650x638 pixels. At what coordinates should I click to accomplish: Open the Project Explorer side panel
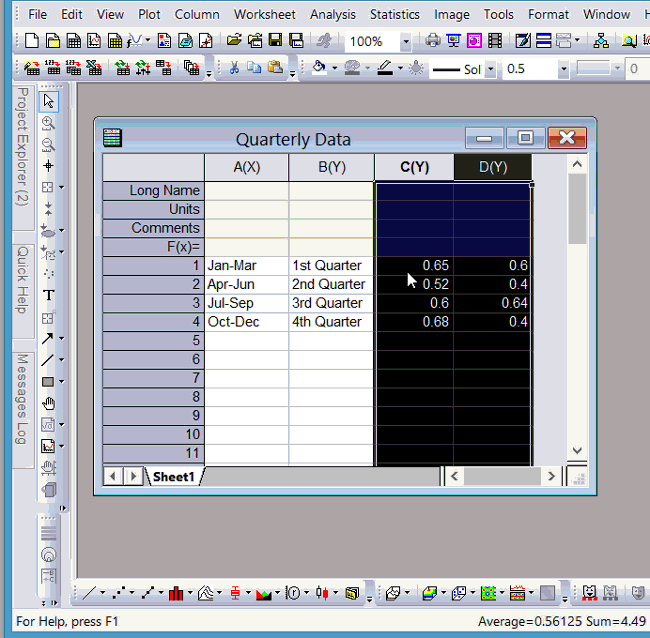[21, 160]
